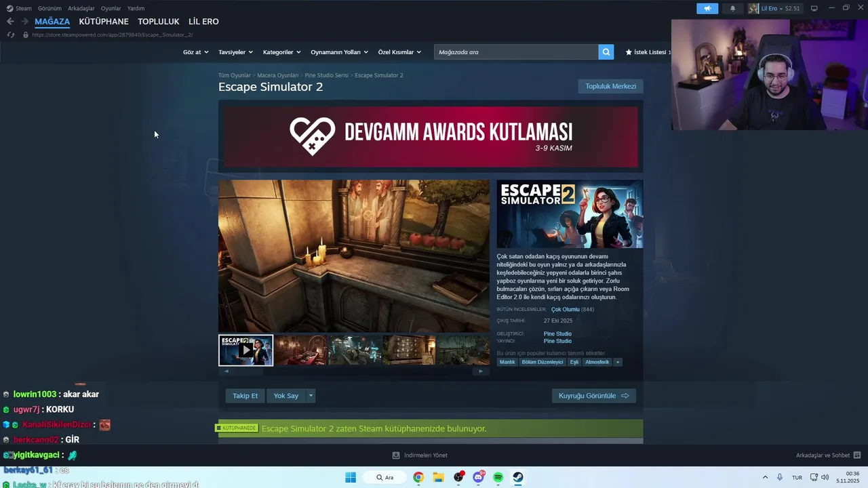This screenshot has height=488, width=868.
Task: Open the Steam menu
Action: coord(20,8)
